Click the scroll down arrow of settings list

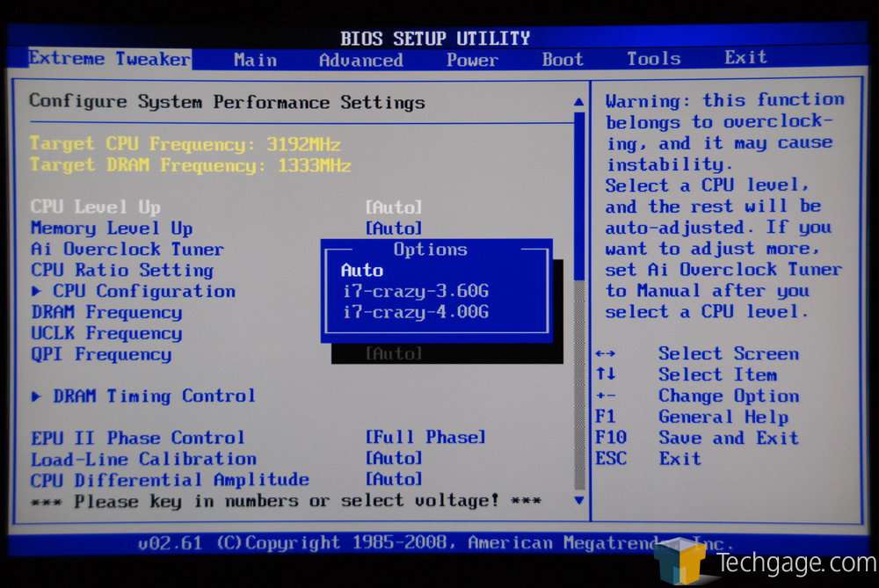tap(579, 500)
